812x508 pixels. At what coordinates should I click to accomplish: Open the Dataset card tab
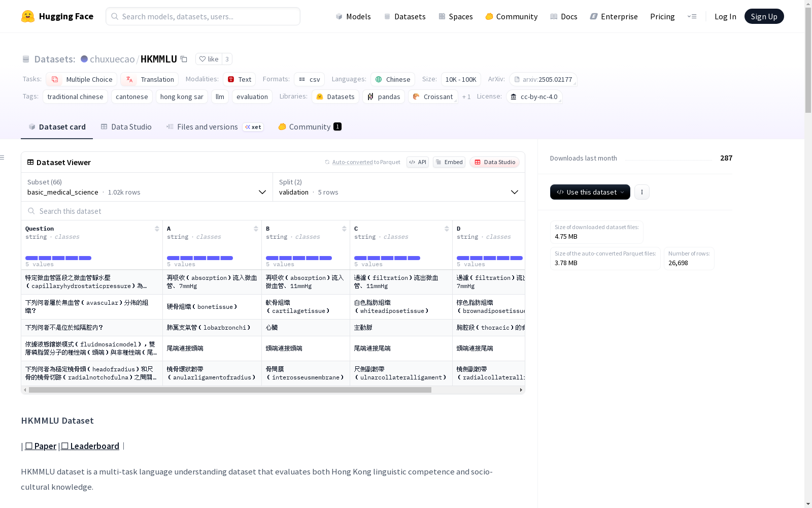pos(57,127)
